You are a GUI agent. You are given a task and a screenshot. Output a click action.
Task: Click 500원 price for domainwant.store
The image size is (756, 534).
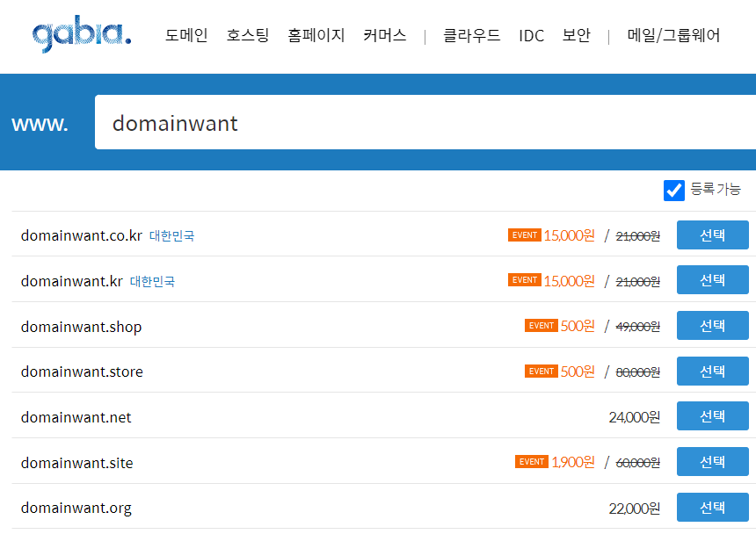coord(578,372)
